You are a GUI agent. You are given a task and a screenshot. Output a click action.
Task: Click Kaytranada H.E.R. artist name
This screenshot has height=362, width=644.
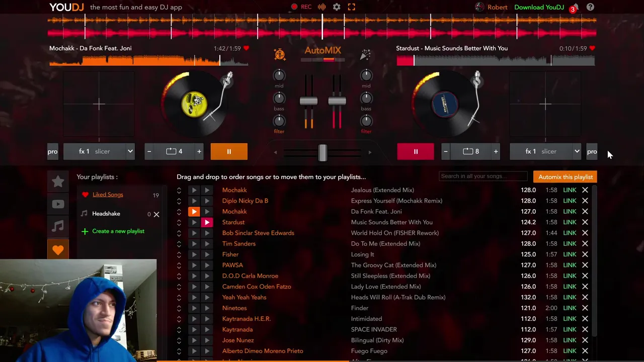[x=247, y=319]
